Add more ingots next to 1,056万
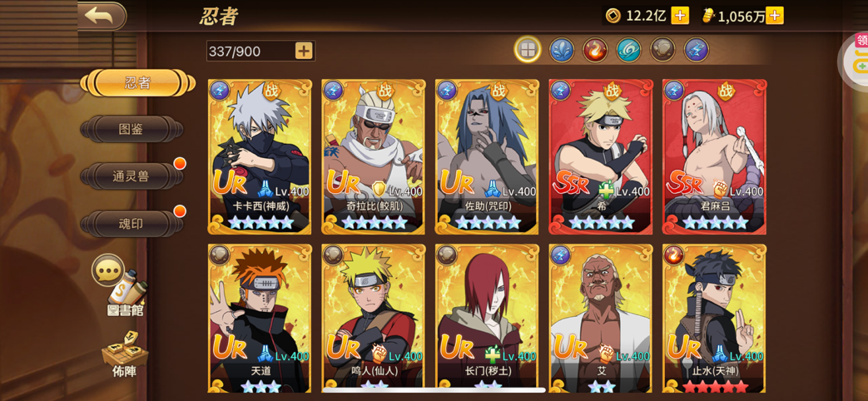This screenshot has width=868, height=401. 775,16
